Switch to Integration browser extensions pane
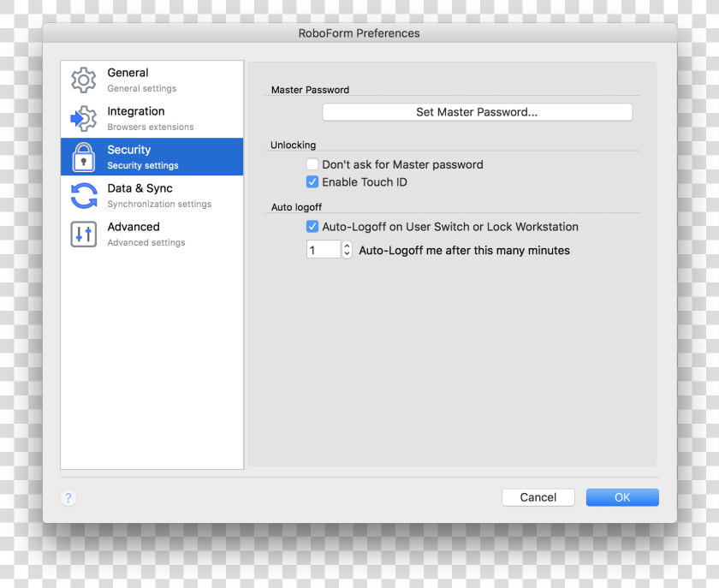 click(x=152, y=118)
